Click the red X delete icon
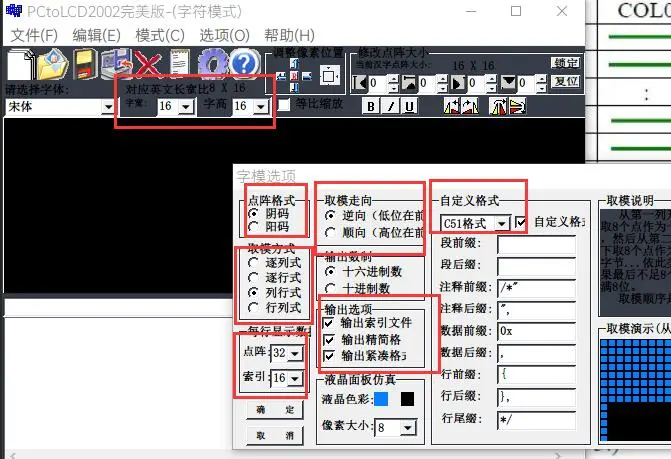The image size is (671, 459). pyautogui.click(x=148, y=66)
